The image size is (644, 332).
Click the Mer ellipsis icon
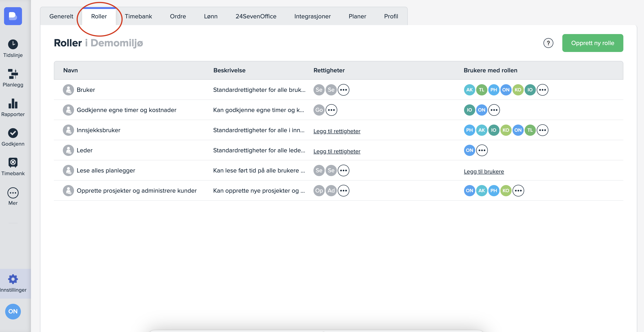13,193
